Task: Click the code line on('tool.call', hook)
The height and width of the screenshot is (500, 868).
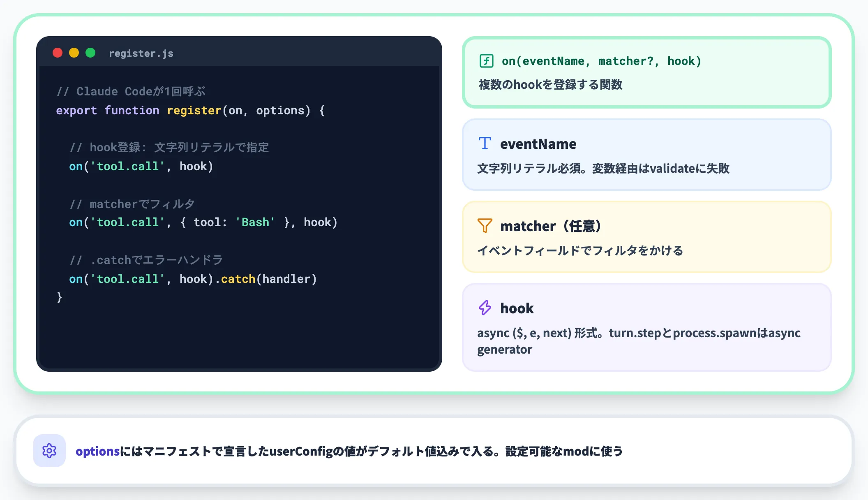Action: point(141,166)
